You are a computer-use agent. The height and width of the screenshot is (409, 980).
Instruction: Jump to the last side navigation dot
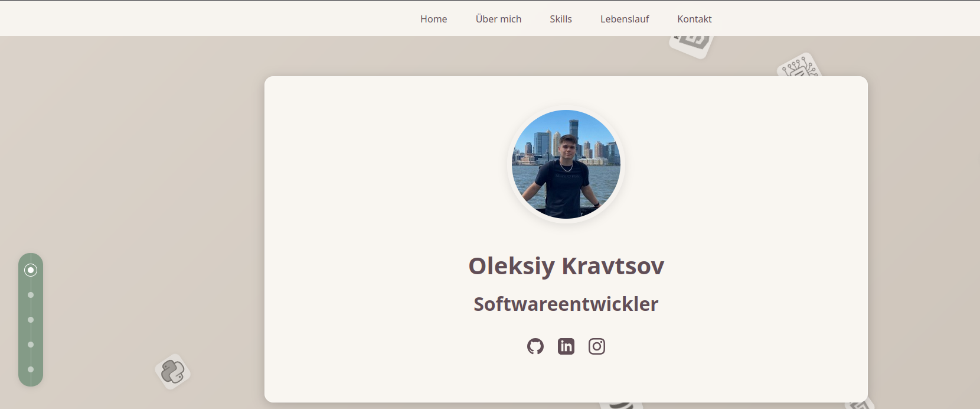(31, 369)
